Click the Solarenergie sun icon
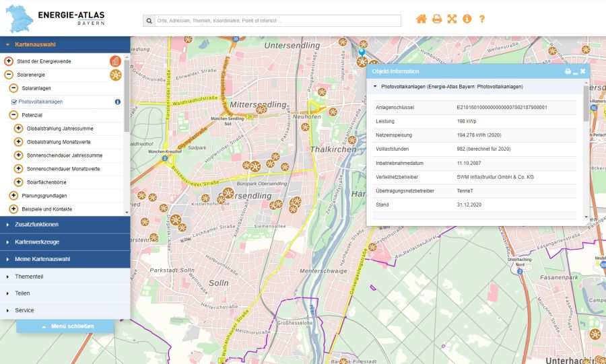The height and width of the screenshot is (364, 606). (116, 75)
